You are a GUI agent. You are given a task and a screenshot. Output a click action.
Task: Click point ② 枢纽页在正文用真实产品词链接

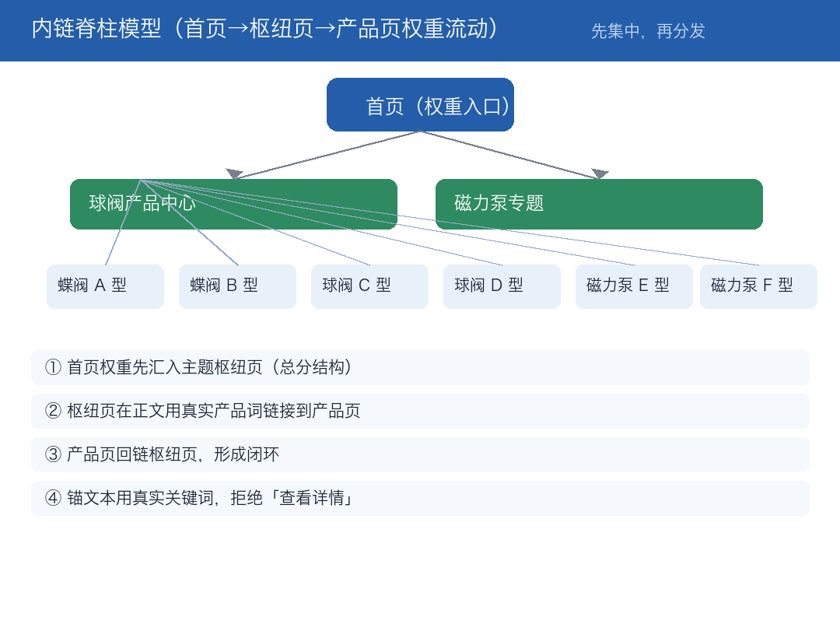coord(420,411)
